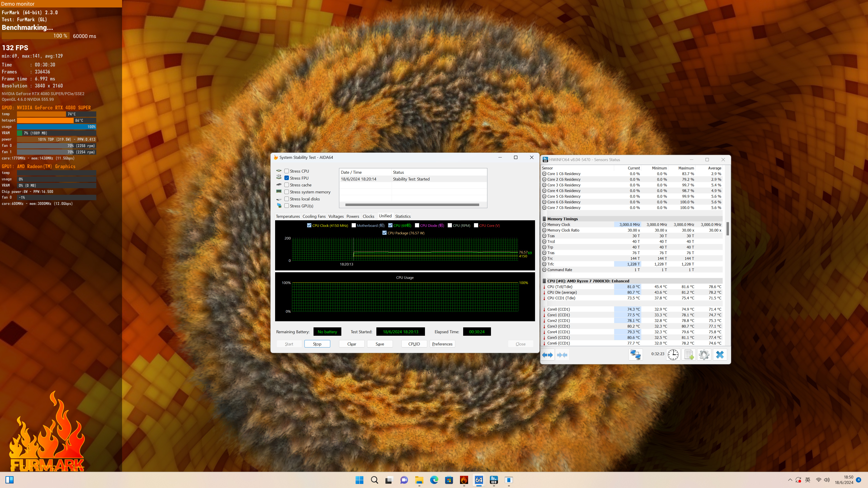Open File Explorer from taskbar

[419, 480]
